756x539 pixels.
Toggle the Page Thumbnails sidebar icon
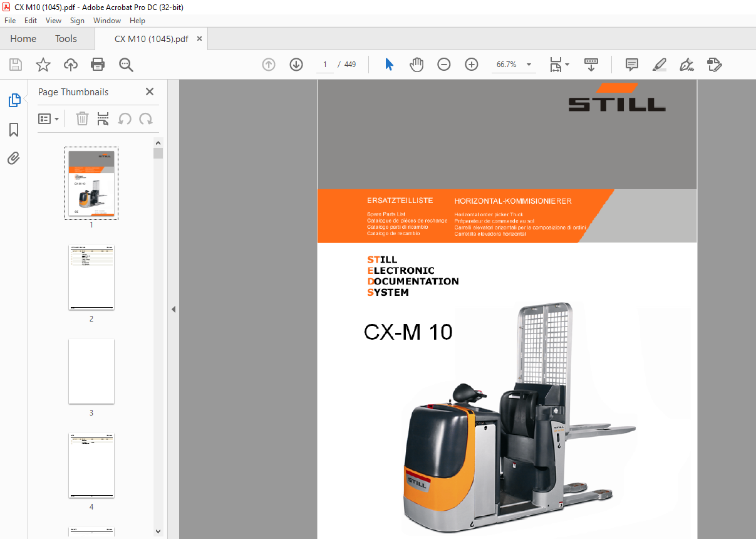coord(14,100)
